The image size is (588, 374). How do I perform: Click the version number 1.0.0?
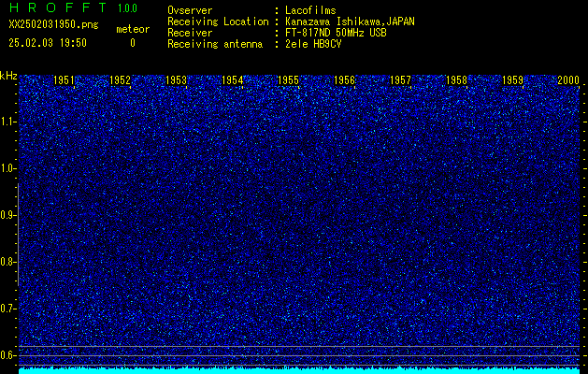pos(127,8)
